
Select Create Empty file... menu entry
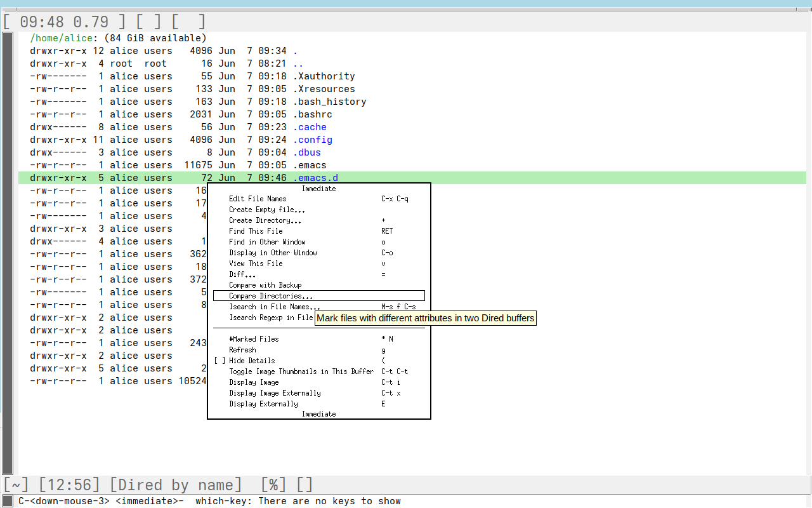(x=319, y=210)
